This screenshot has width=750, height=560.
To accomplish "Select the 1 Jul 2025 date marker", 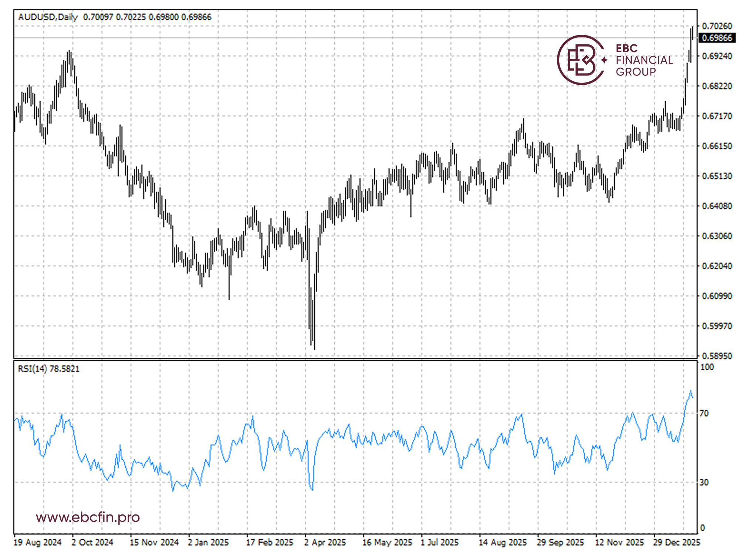I will (439, 542).
